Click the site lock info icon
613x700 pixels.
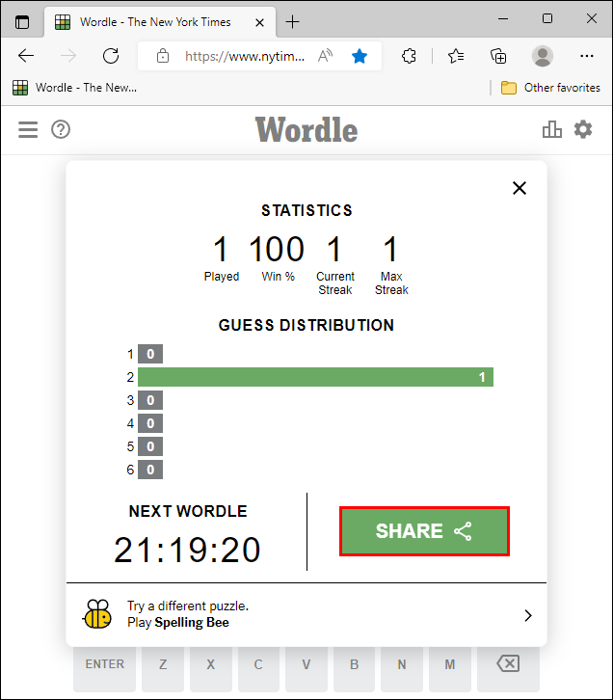[x=163, y=56]
